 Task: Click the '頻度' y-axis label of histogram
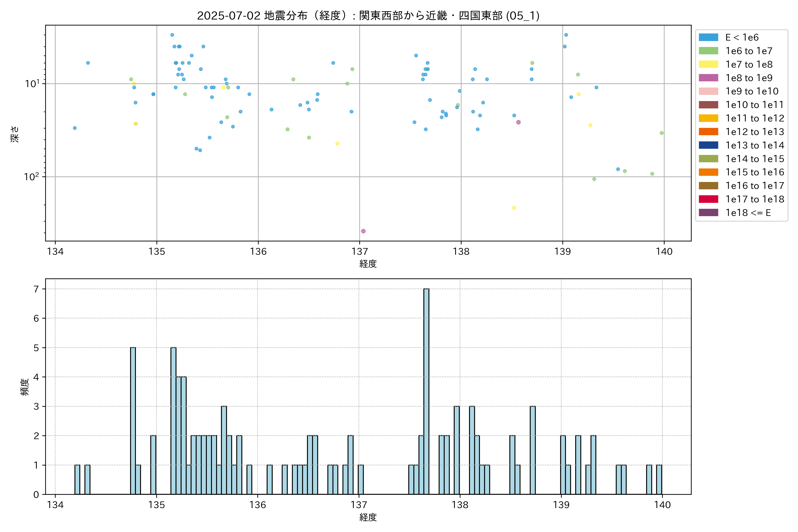click(24, 387)
